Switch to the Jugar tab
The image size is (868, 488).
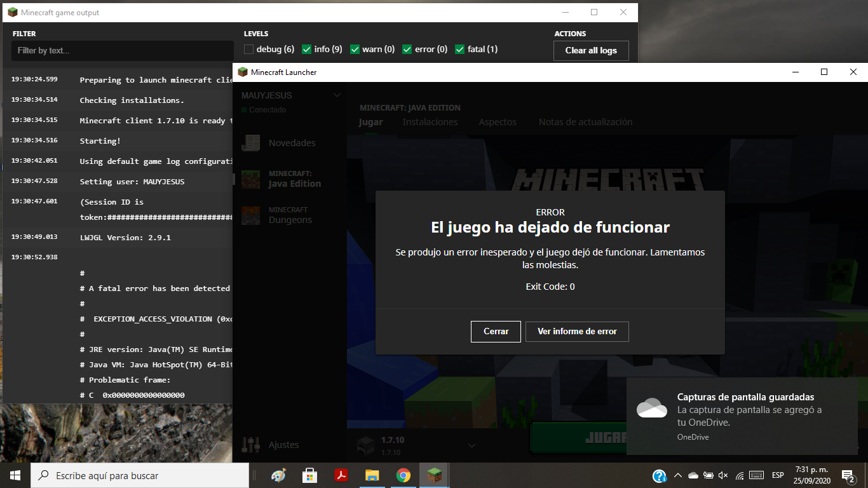(370, 122)
